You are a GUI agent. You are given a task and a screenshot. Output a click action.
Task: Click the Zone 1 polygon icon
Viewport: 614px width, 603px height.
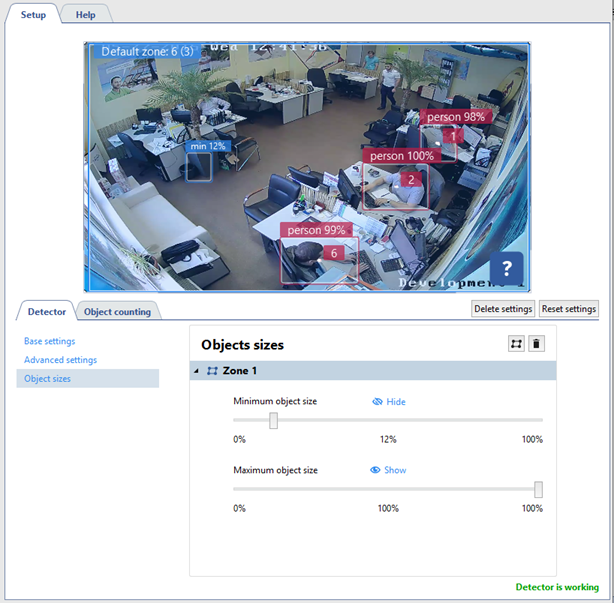(212, 371)
